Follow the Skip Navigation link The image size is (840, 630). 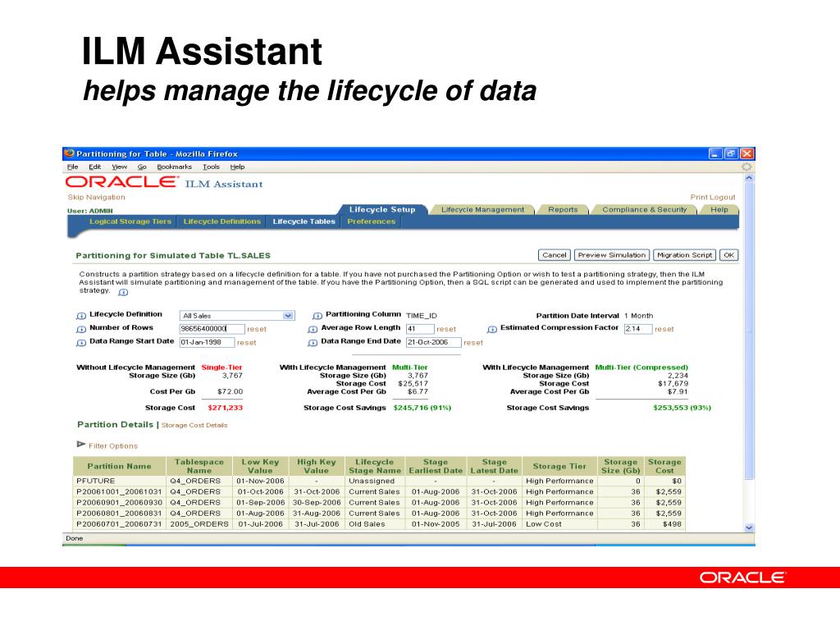(97, 197)
